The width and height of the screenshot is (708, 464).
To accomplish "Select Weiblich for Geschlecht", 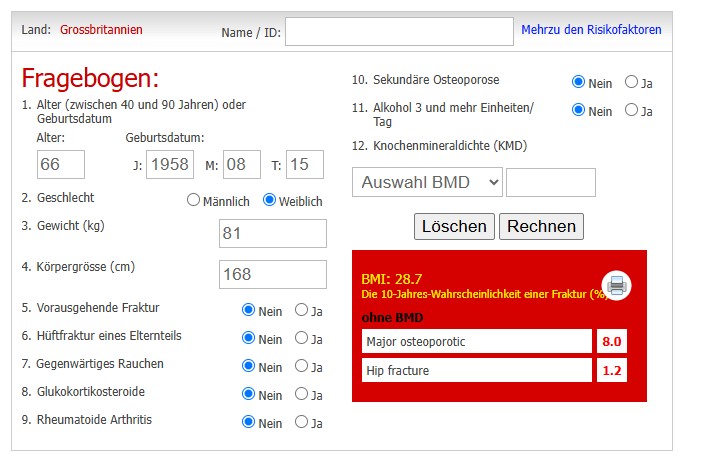I will tap(269, 200).
